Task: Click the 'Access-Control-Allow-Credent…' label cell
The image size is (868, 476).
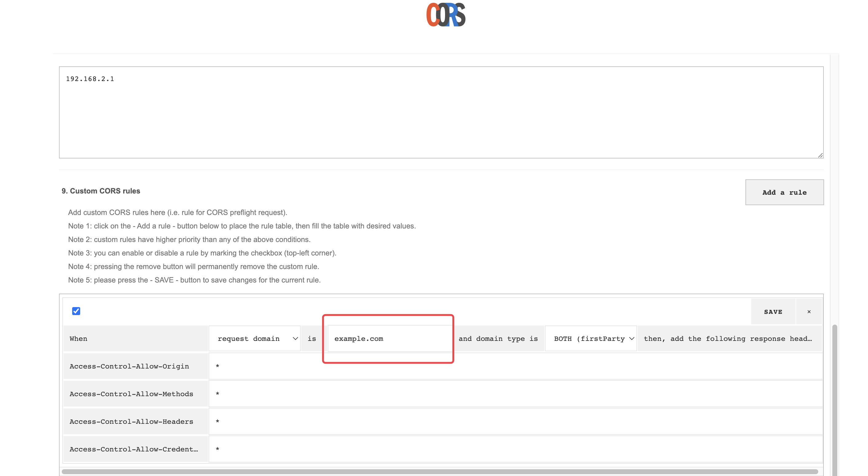Action: point(135,449)
